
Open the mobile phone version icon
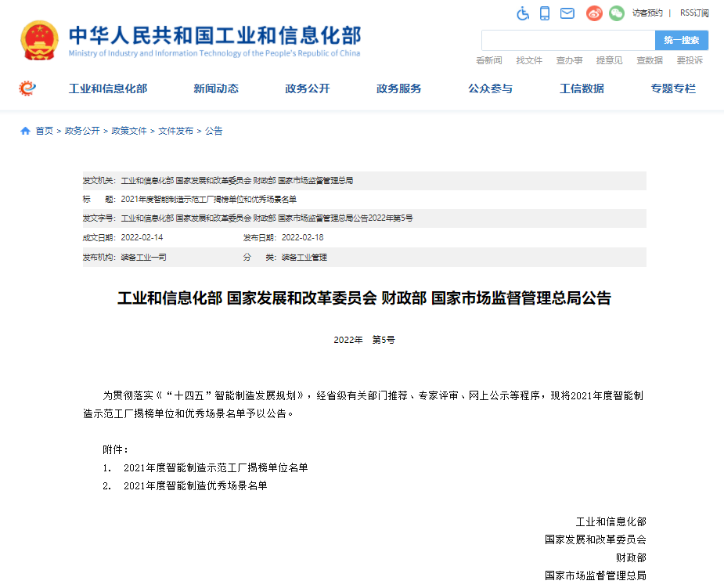coord(545,13)
